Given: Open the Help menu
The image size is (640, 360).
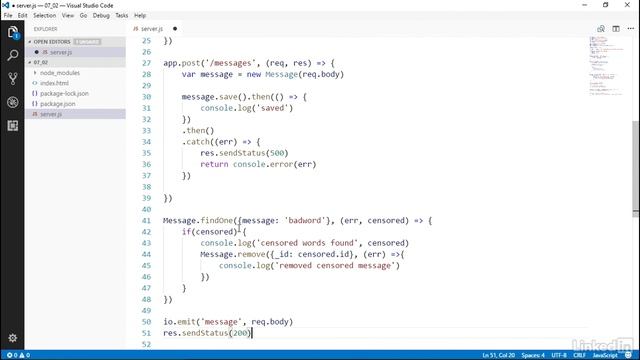Looking at the screenshot, I should pos(140,16).
